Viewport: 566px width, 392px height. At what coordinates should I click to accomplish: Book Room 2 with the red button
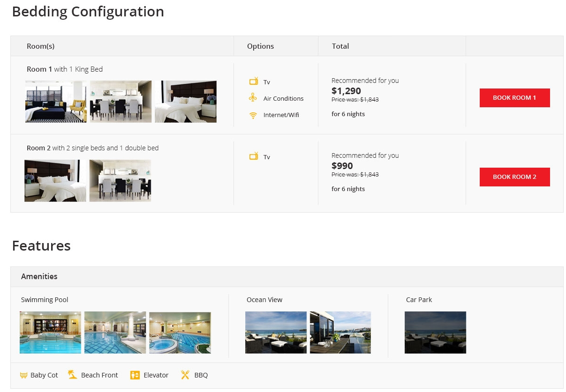pos(514,177)
